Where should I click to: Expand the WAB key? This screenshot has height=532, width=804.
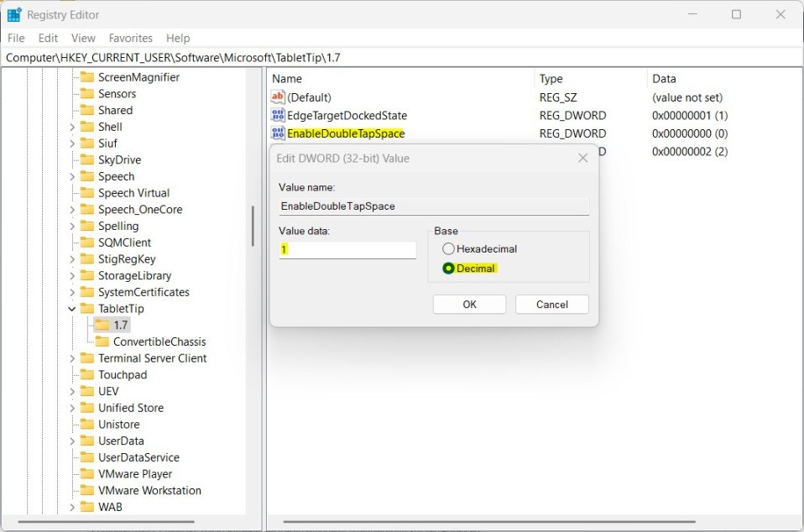pos(72,508)
